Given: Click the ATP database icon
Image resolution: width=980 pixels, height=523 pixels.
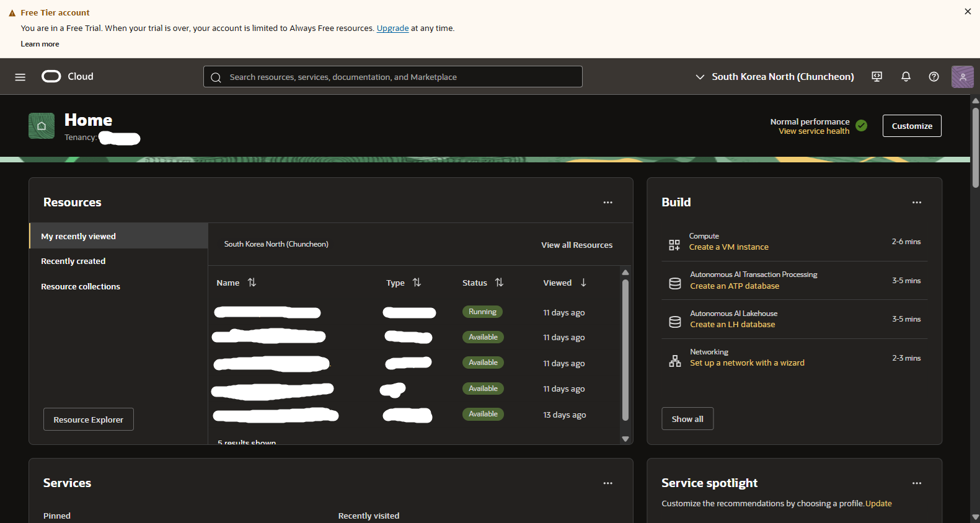Looking at the screenshot, I should 675,283.
